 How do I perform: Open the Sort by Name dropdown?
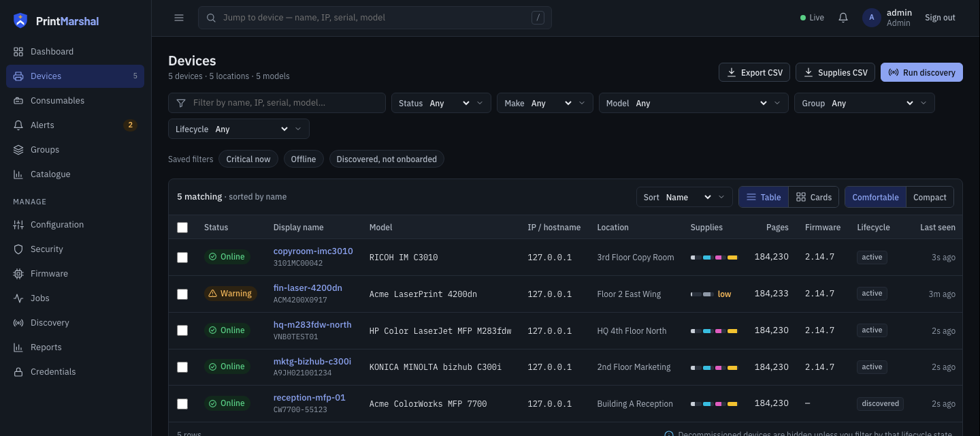[x=685, y=197]
